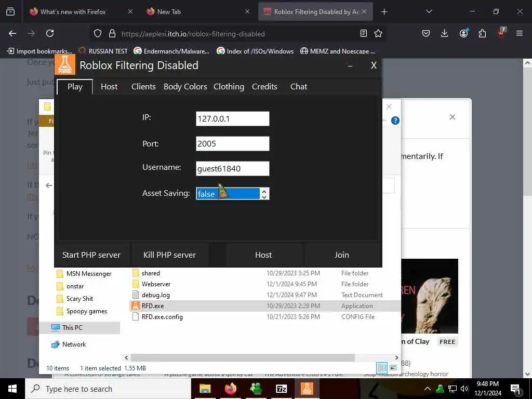532x399 pixels.
Task: Open the RUSSIAN TEST bookmark
Action: 103,51
